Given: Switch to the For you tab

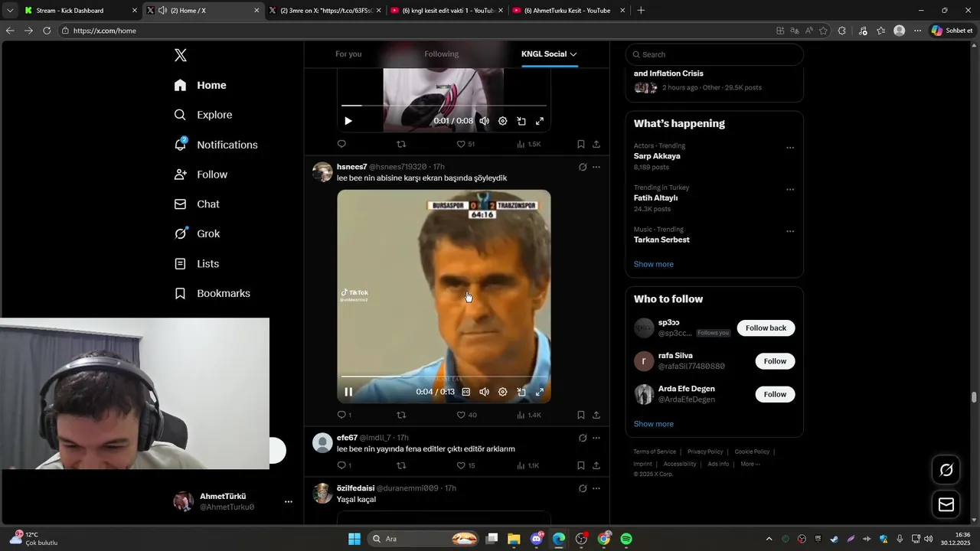Looking at the screenshot, I should click(348, 54).
